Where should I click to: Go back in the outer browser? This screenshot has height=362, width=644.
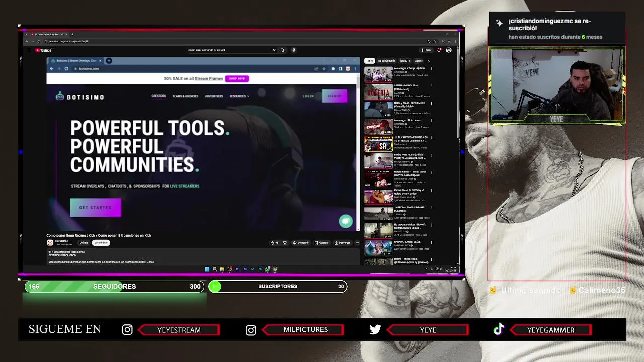pos(27,41)
